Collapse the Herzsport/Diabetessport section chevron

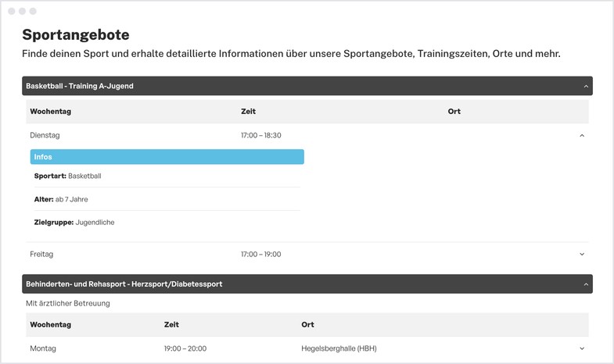(586, 284)
